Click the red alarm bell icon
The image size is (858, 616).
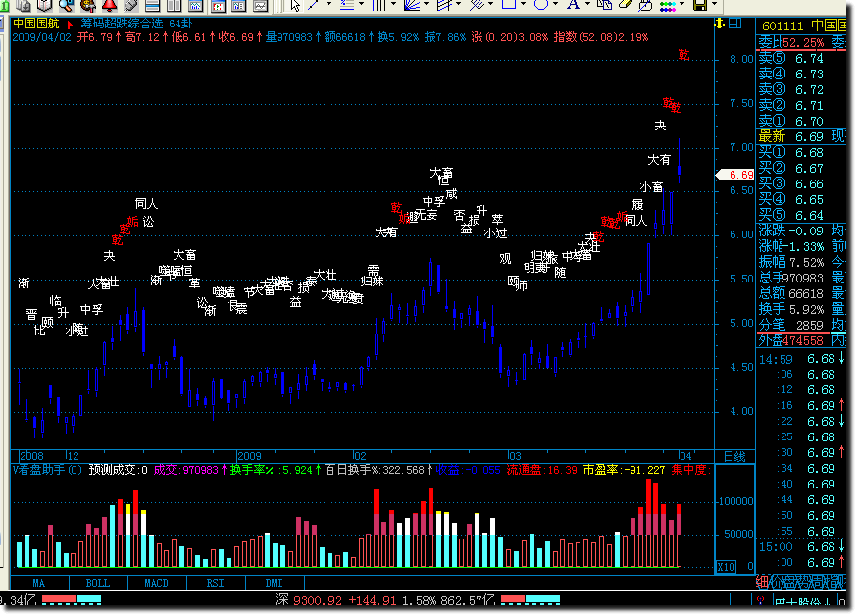pos(110,6)
